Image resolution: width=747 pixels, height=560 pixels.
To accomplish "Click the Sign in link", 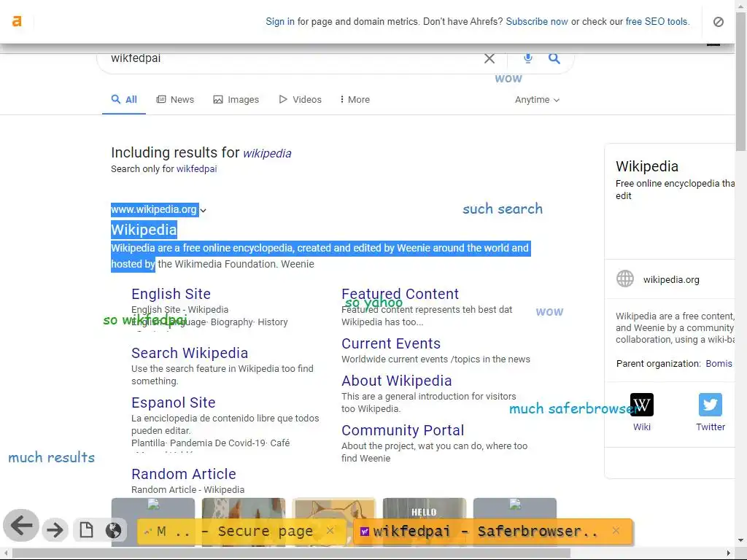I will click(280, 21).
